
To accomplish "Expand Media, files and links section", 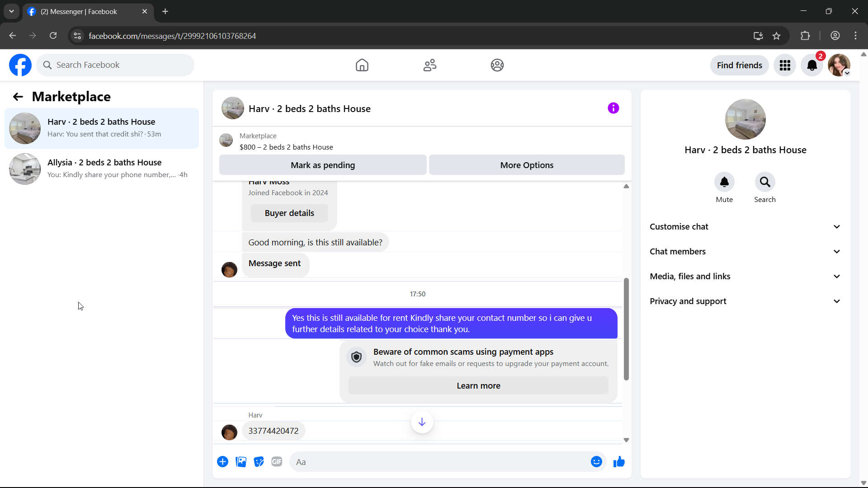I will tap(745, 277).
